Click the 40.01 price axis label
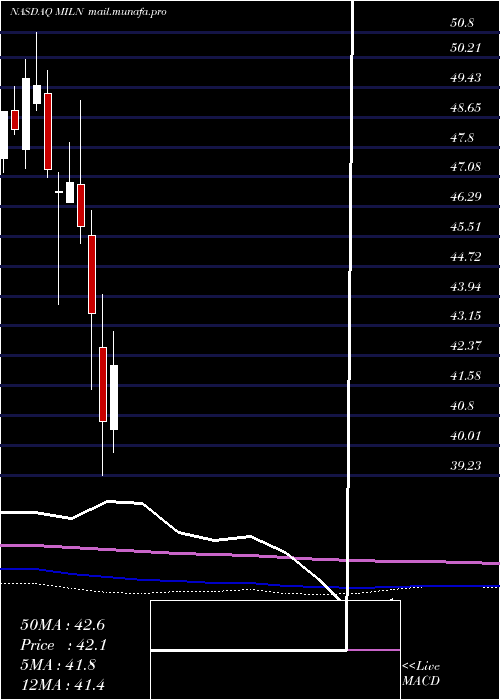The height and width of the screenshot is (700, 500). (466, 436)
